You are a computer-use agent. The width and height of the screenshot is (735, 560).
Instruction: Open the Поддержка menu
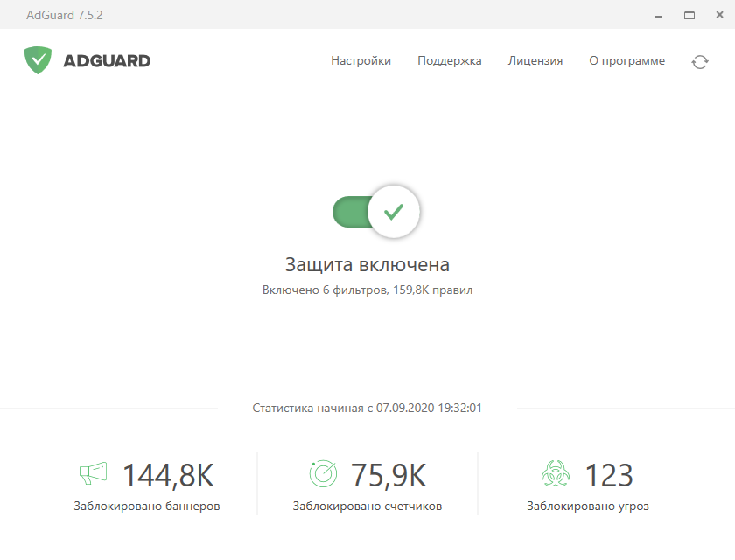[x=450, y=61]
